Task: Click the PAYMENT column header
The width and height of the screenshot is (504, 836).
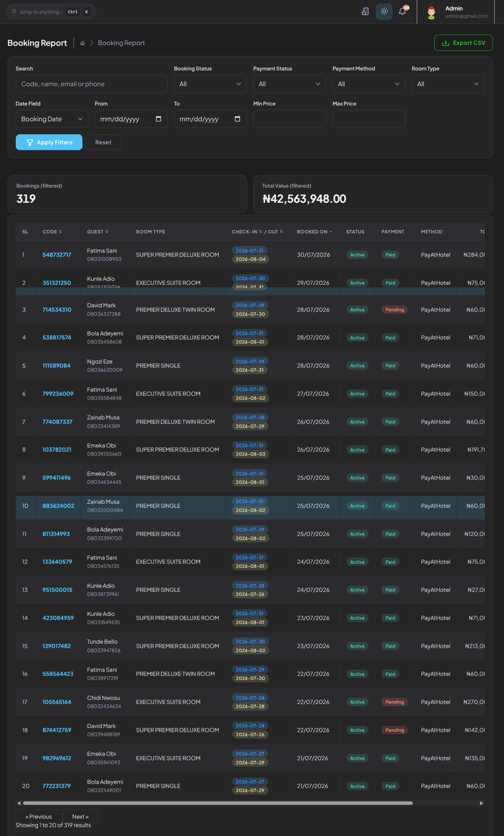Action: [x=393, y=232]
